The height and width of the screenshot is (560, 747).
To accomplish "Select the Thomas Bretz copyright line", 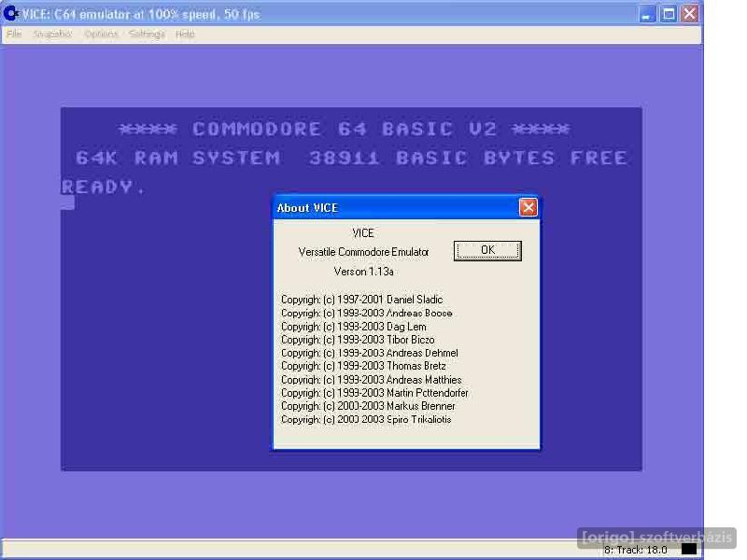I will point(363,366).
